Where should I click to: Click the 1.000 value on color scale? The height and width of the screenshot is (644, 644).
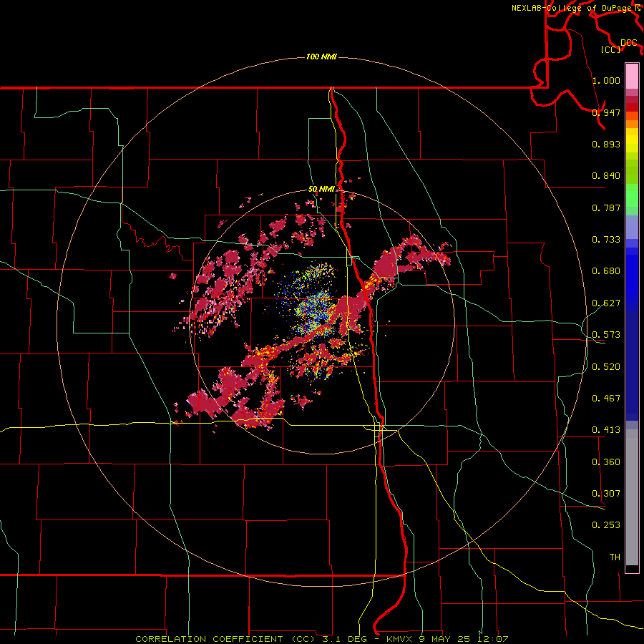click(606, 80)
